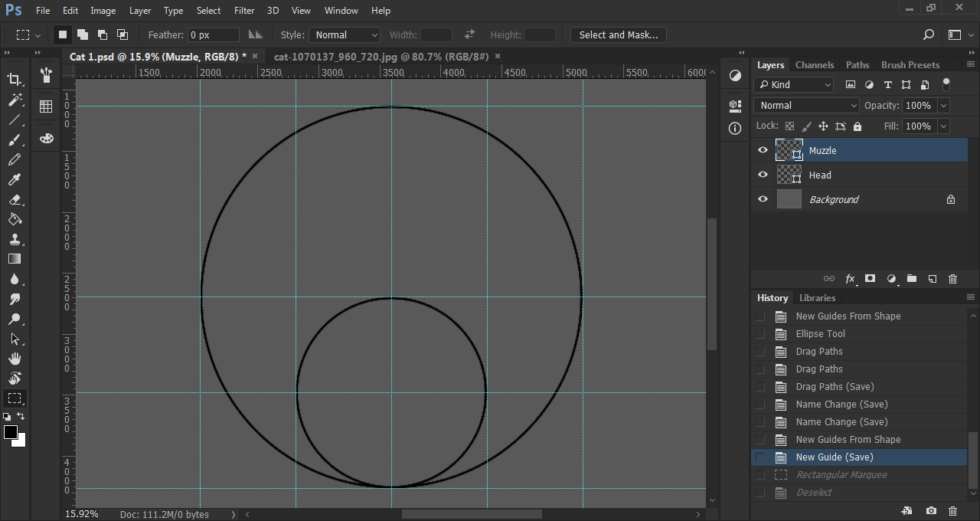The height and width of the screenshot is (521, 980).
Task: Expand the Opacity slider dropdown
Action: (x=943, y=106)
